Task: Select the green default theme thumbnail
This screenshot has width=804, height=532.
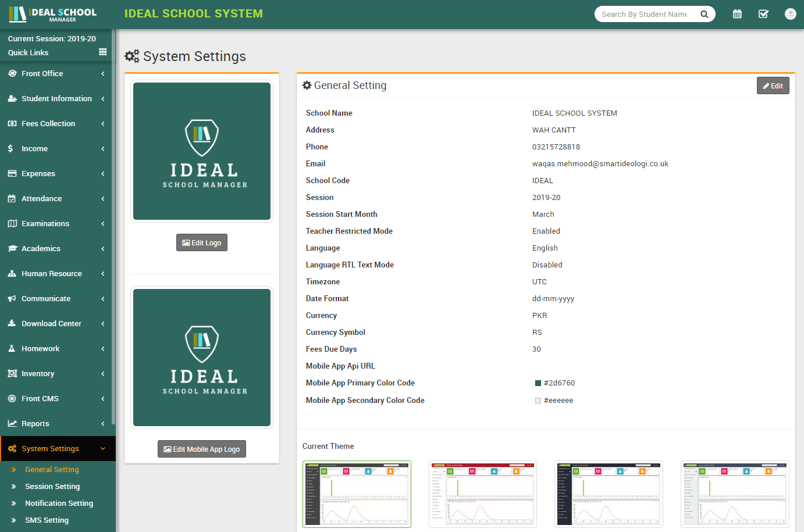Action: (x=357, y=494)
